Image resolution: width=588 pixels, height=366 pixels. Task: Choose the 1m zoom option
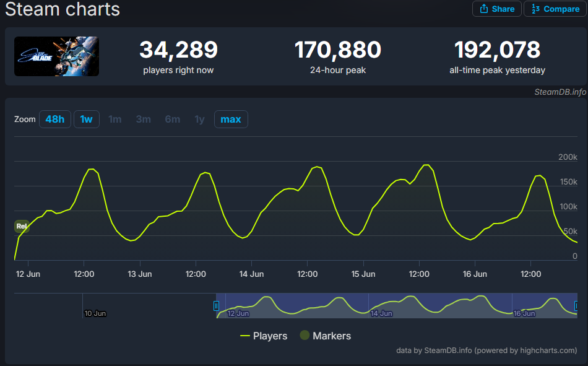(115, 119)
